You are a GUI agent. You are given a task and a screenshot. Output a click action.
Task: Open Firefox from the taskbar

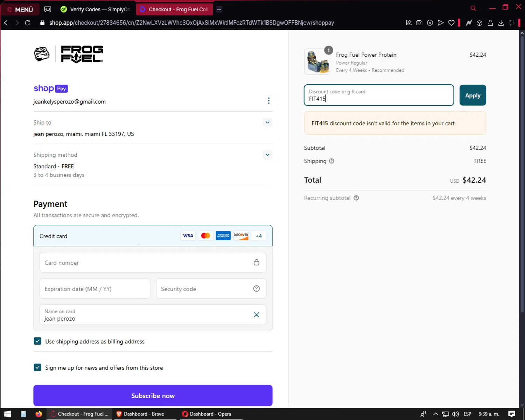point(38,414)
